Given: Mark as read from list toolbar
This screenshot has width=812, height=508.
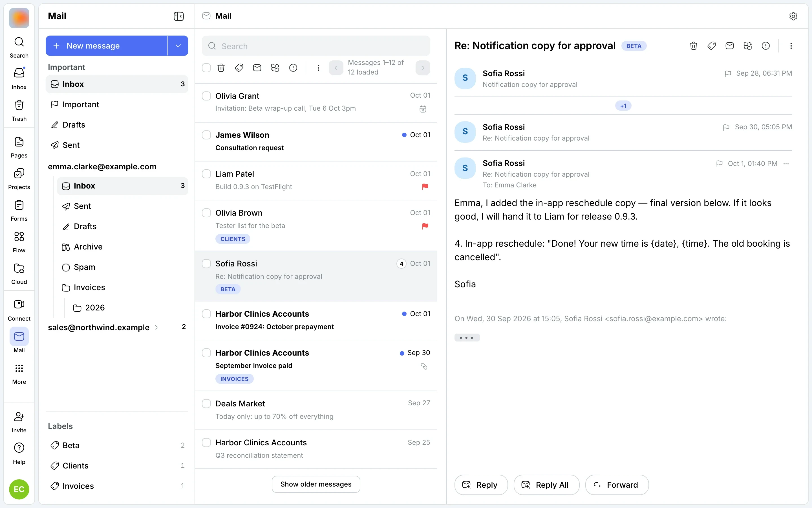Looking at the screenshot, I should pyautogui.click(x=257, y=68).
